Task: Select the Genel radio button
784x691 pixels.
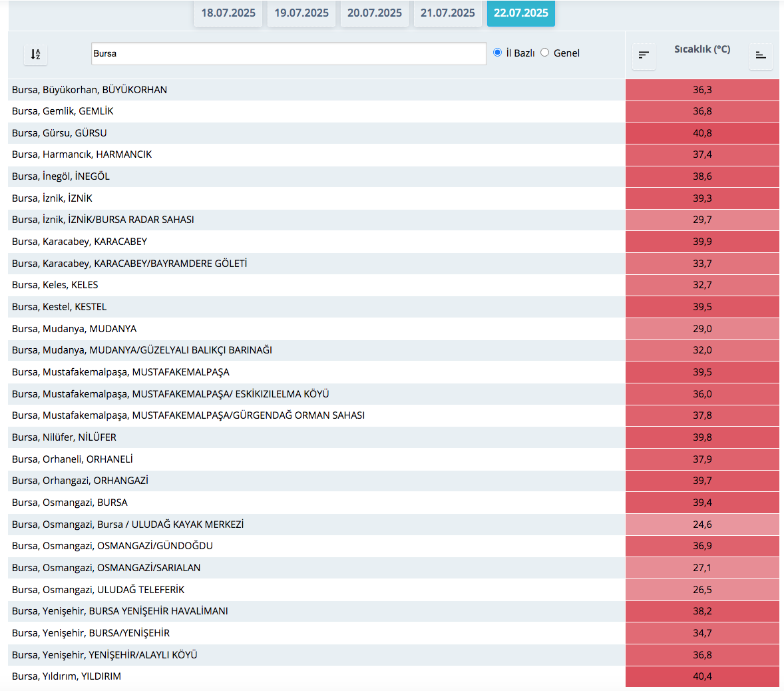Action: (545, 53)
